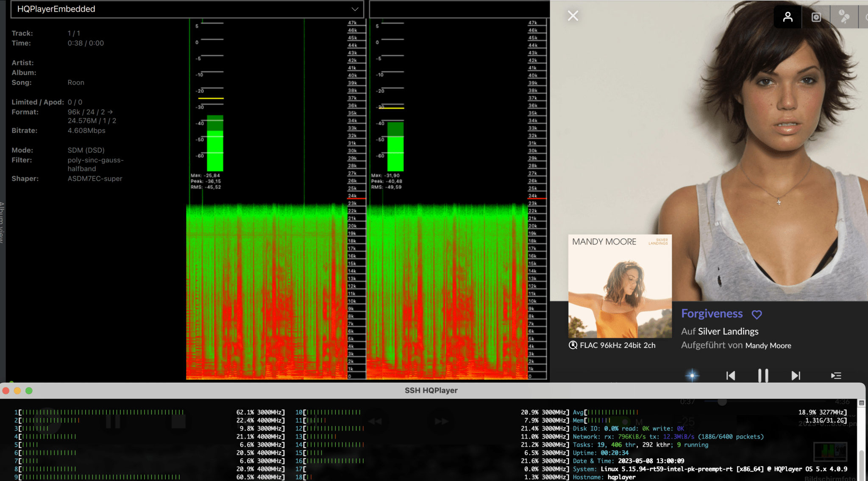Viewport: 868px width, 481px height.
Task: Skip to the next track
Action: click(x=796, y=375)
